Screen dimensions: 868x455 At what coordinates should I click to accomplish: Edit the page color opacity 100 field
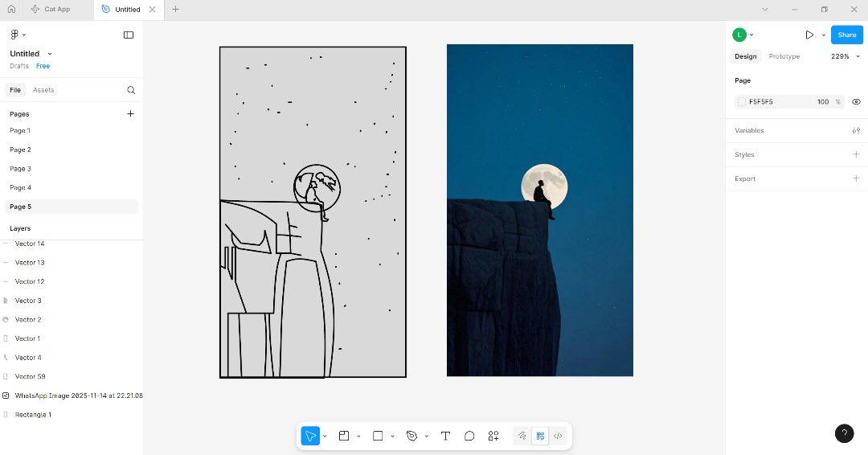[823, 102]
